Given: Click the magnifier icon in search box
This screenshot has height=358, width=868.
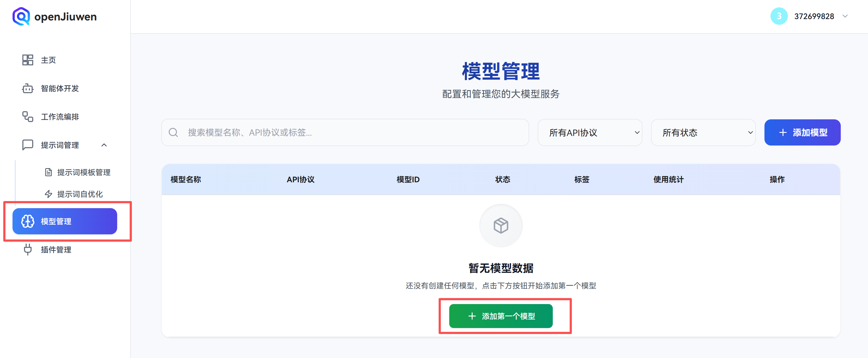Looking at the screenshot, I should tap(173, 132).
